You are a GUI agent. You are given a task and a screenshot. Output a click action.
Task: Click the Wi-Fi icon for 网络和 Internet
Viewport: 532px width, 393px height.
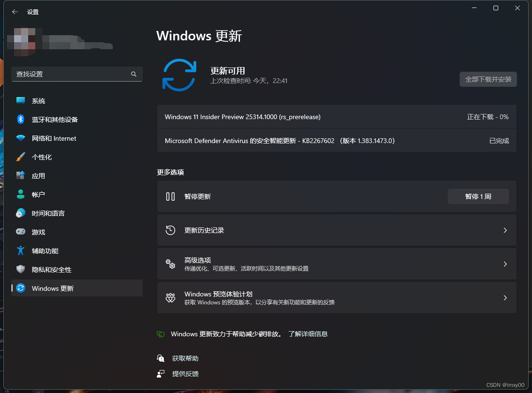pyautogui.click(x=21, y=138)
